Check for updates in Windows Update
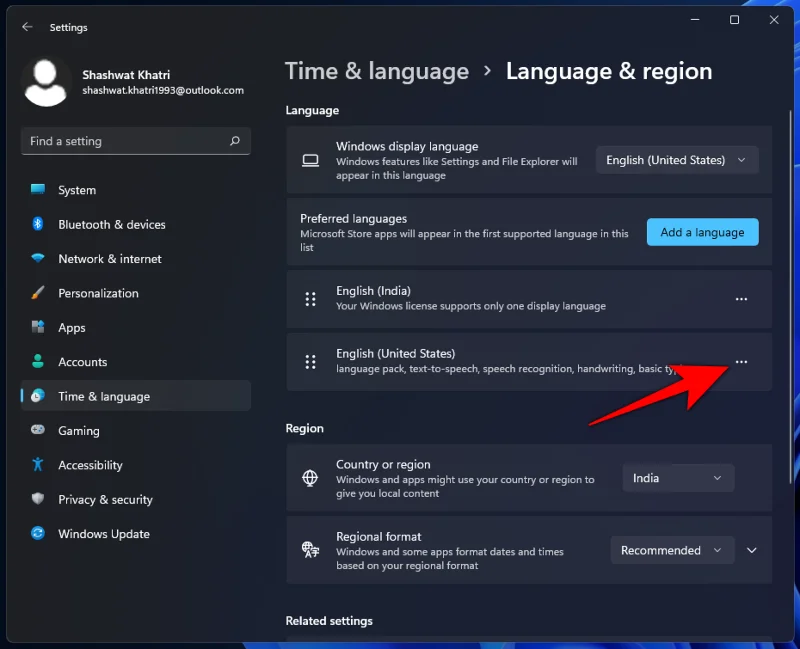This screenshot has width=800, height=649. click(x=103, y=533)
